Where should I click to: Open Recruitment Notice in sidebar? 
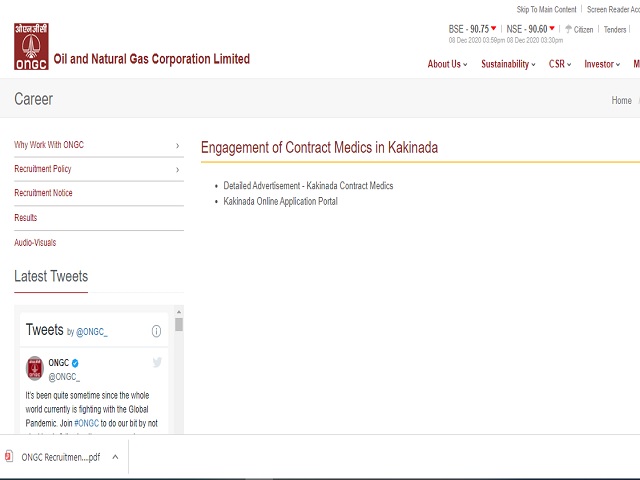click(43, 193)
